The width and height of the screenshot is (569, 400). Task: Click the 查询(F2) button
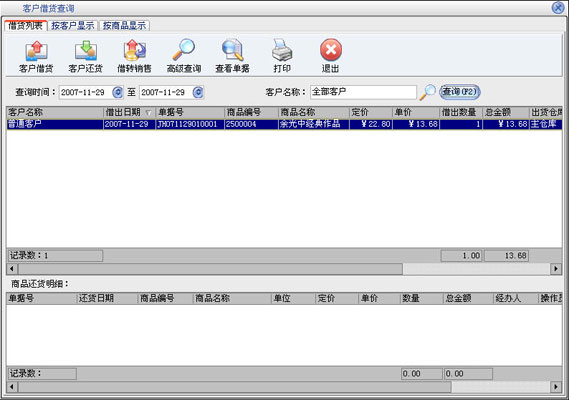460,91
